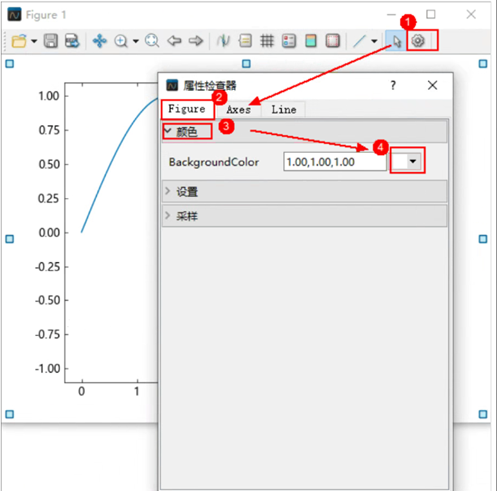
Task: Click the red-bordered axes box icon
Action: 332,41
